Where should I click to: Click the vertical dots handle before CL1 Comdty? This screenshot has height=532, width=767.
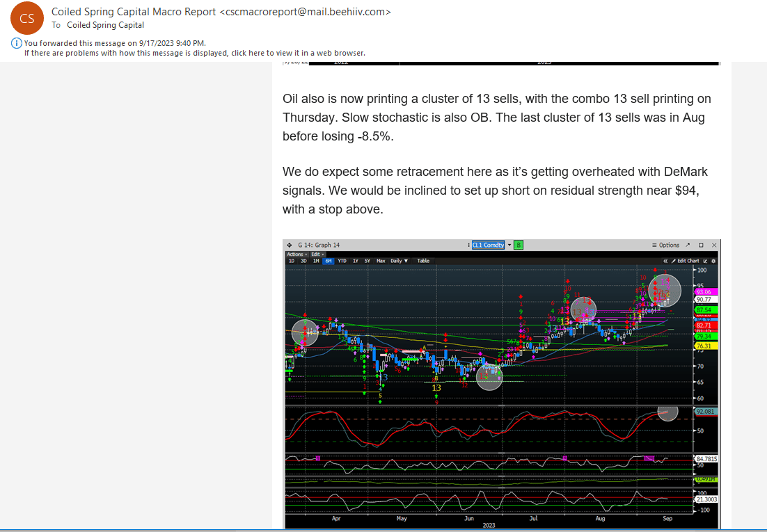coord(468,245)
